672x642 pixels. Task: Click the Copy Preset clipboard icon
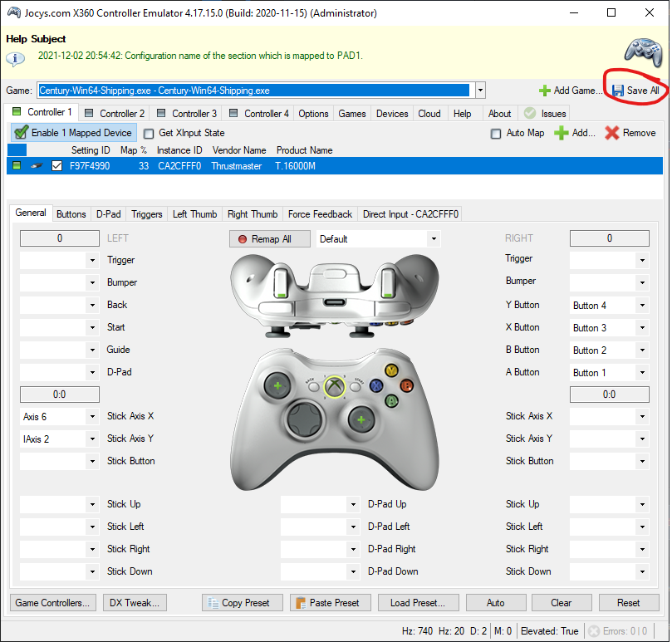click(214, 602)
